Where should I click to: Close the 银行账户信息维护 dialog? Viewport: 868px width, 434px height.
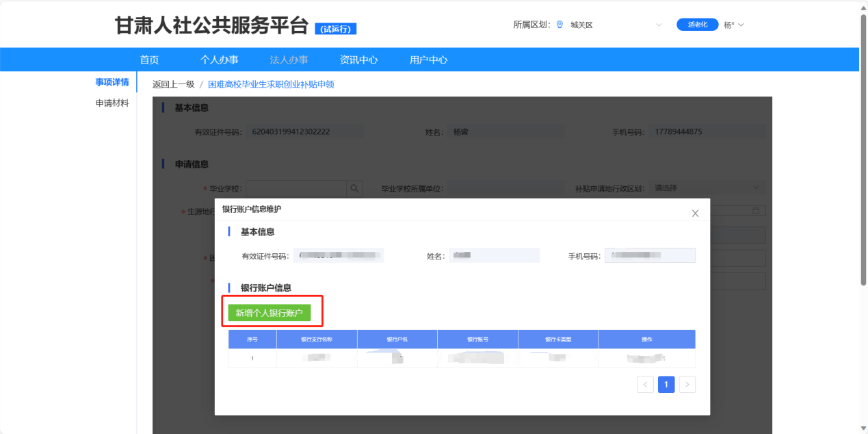pyautogui.click(x=695, y=214)
